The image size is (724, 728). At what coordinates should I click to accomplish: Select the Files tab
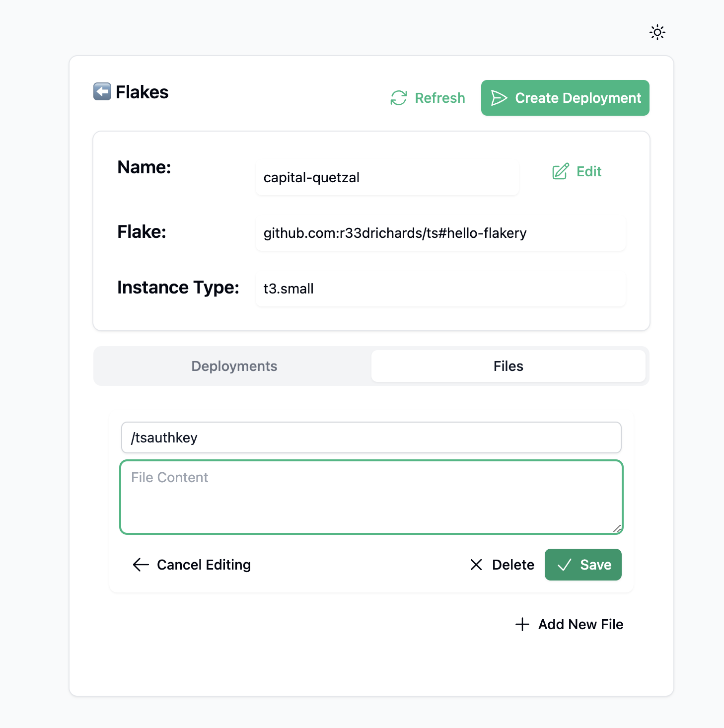tap(508, 366)
